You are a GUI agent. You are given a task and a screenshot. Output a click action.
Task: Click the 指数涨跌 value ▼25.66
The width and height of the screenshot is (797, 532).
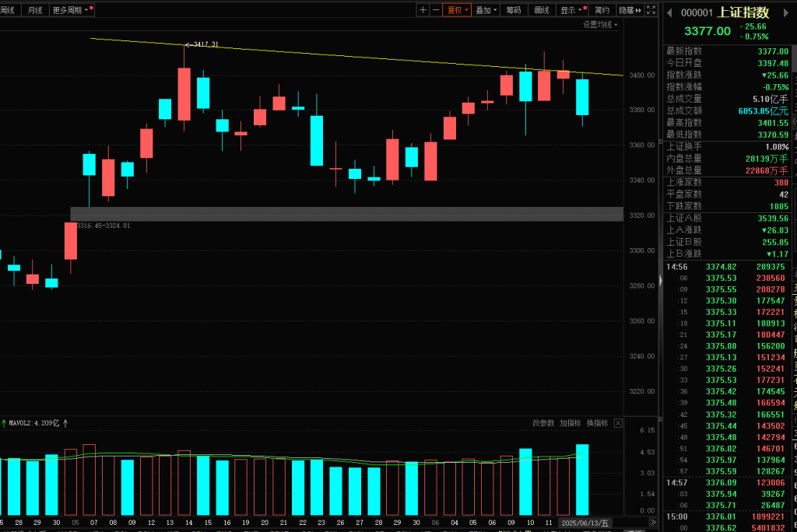tap(774, 75)
